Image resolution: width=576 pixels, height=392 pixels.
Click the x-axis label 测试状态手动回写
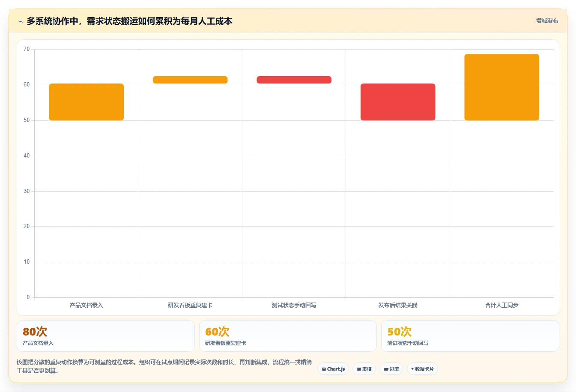pos(294,305)
